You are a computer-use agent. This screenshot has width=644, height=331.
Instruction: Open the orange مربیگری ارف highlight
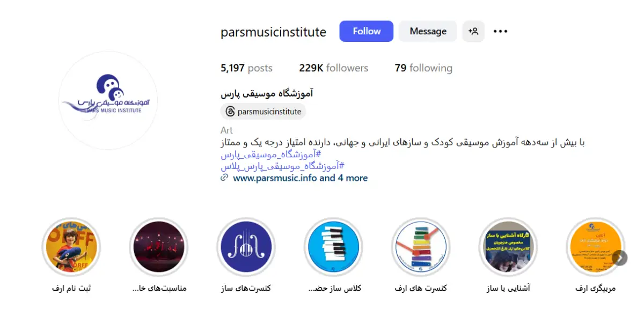[595, 247]
